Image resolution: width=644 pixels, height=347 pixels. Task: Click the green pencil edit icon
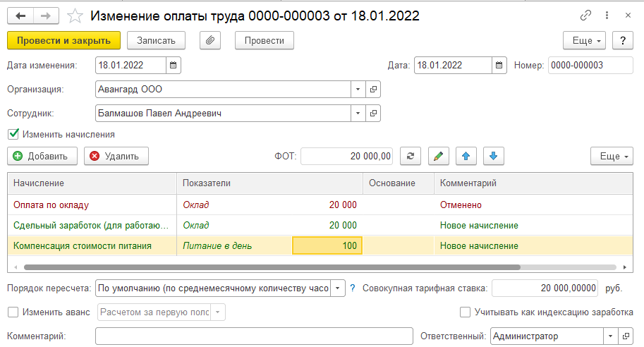tap(439, 156)
